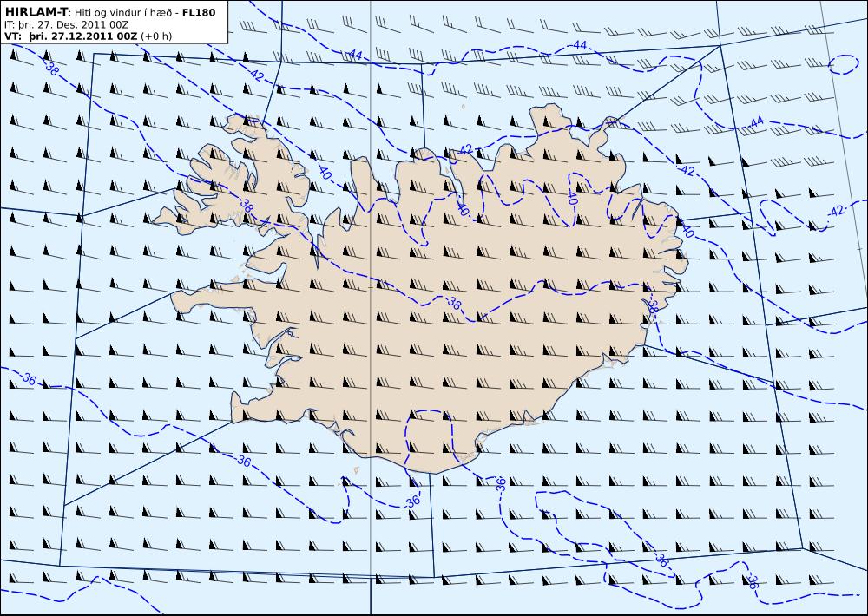Select the FL180 flight level label
868x616 pixels.
pos(199,13)
